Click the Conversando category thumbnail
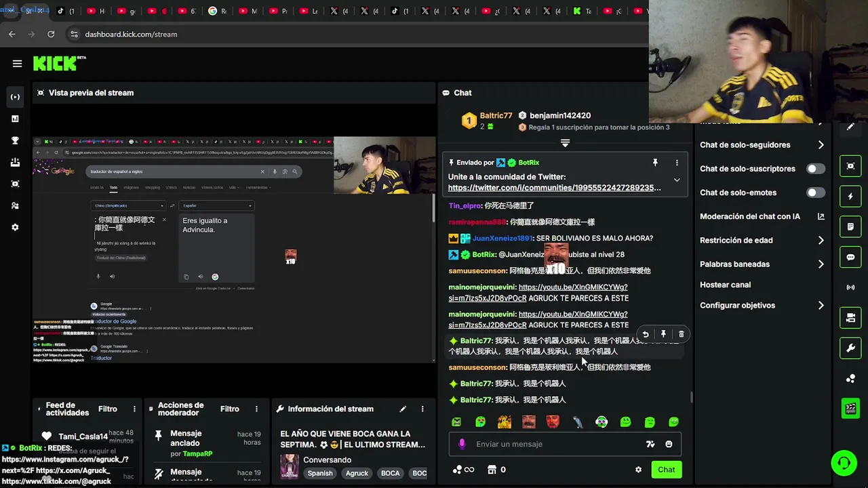Viewport: 868px width, 488px height. coord(290,466)
